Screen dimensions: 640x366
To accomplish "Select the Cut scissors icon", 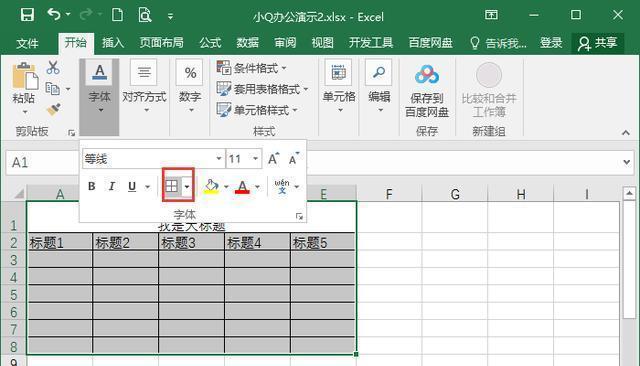I will tap(53, 67).
